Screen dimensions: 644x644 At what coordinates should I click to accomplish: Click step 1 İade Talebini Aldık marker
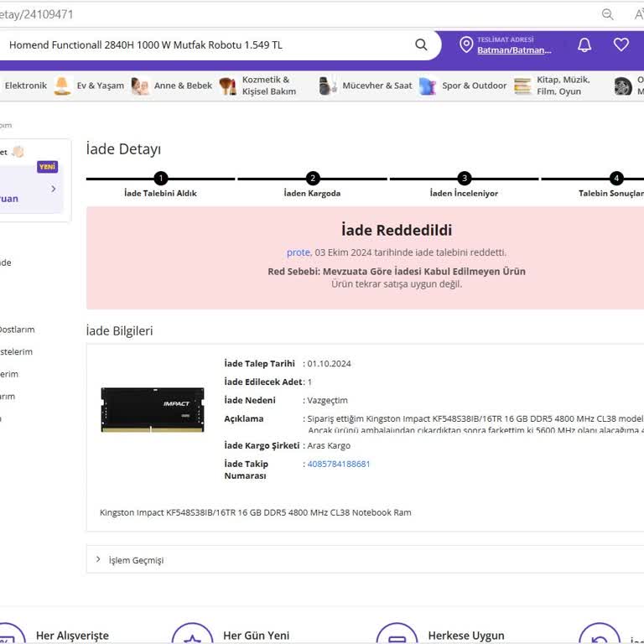tap(161, 179)
